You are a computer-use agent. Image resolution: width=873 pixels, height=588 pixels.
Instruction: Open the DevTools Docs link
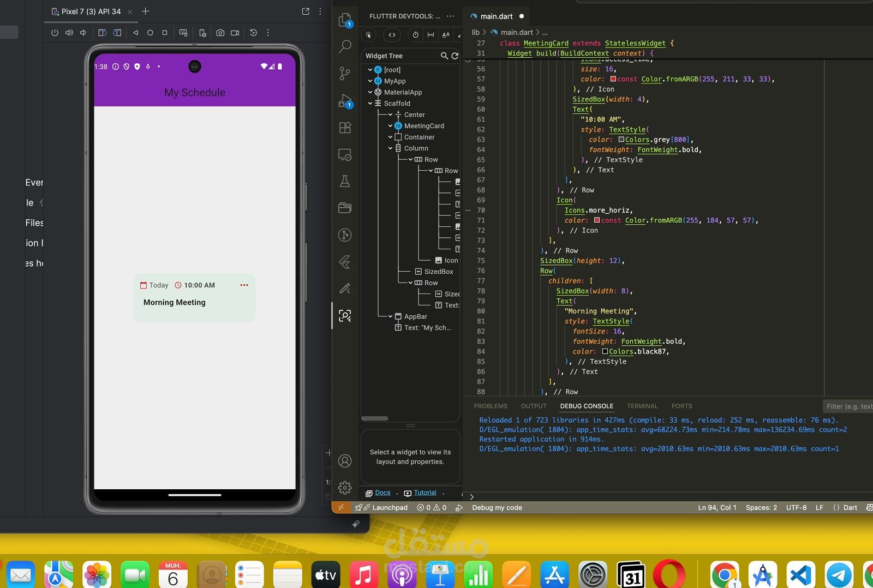382,493
